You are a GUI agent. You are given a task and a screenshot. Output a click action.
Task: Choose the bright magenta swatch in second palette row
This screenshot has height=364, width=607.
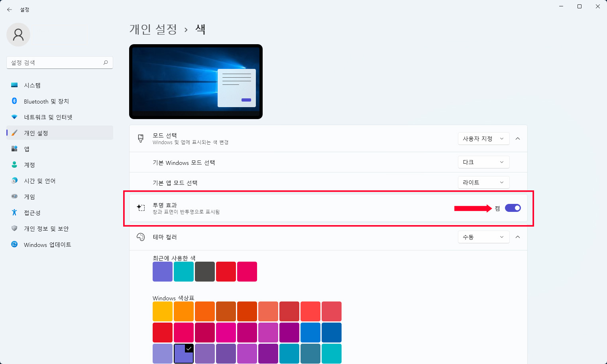[x=226, y=333]
